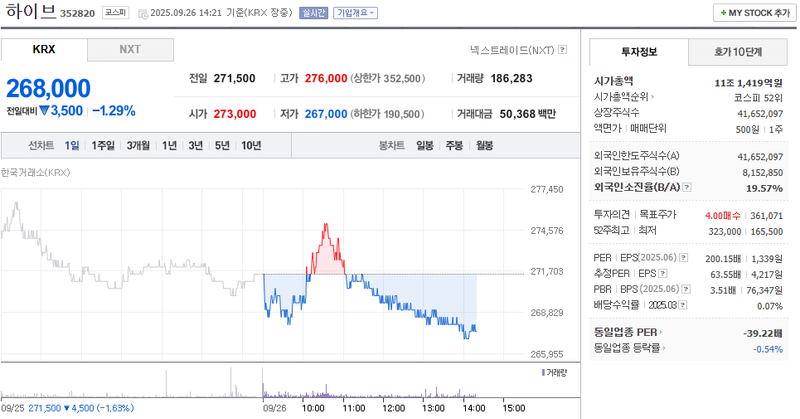This screenshot has height=419, width=800.
Task: Click the 거래량 value 186,283
Action: (511, 78)
